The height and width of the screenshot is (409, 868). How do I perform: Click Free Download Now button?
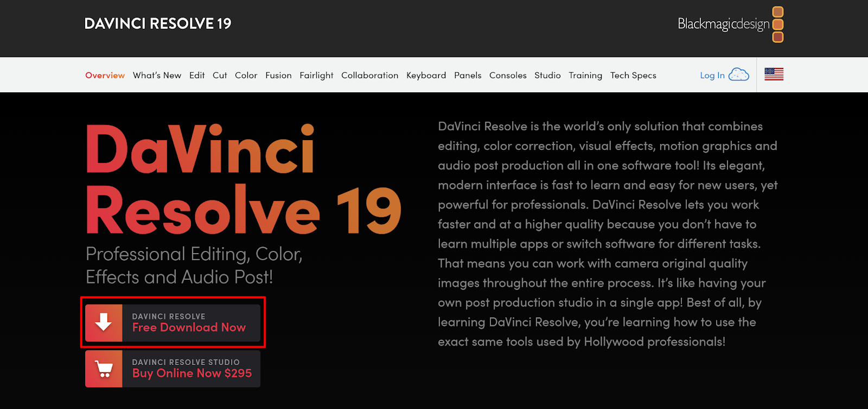click(x=173, y=323)
